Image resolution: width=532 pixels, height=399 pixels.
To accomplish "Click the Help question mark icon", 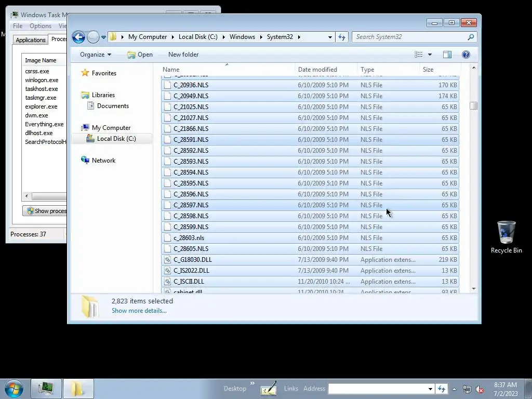I will [466, 55].
